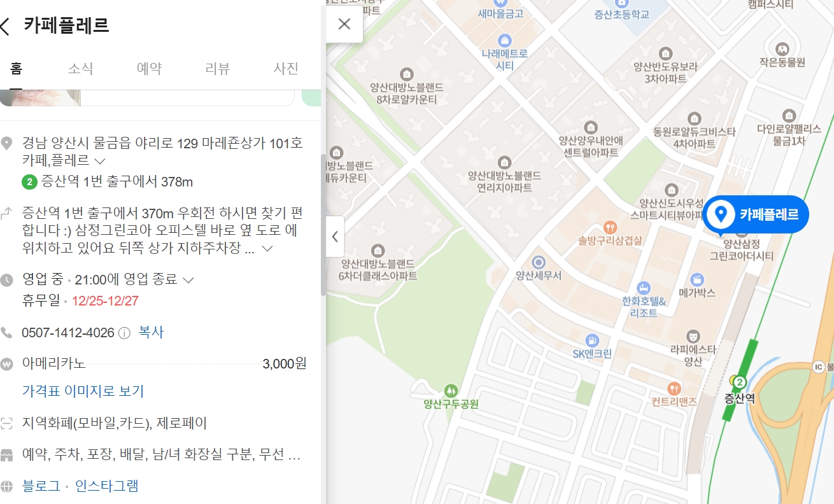Close the place detail panel with X
834x504 pixels.
point(344,24)
